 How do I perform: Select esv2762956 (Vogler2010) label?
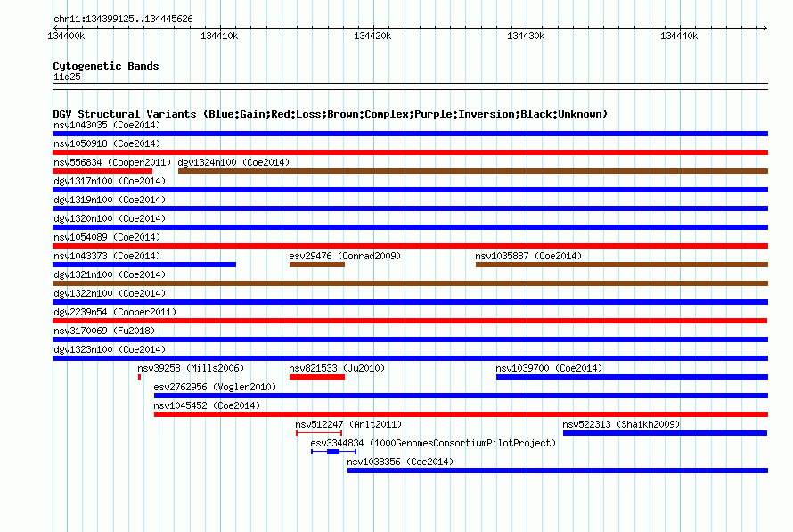coord(215,387)
